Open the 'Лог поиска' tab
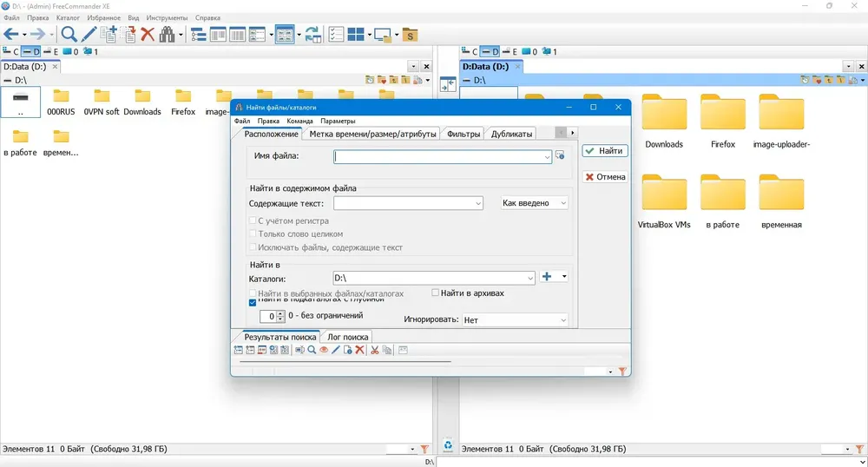The width and height of the screenshot is (868, 467). pos(348,337)
